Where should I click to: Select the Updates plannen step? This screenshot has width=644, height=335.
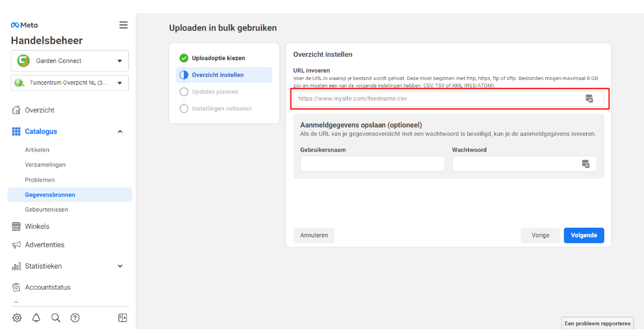(x=214, y=91)
